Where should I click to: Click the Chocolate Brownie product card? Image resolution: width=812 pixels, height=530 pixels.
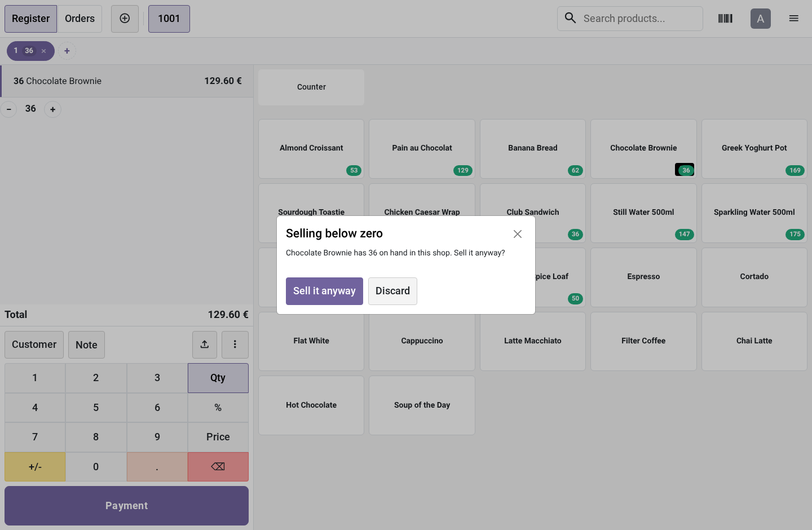(x=643, y=149)
